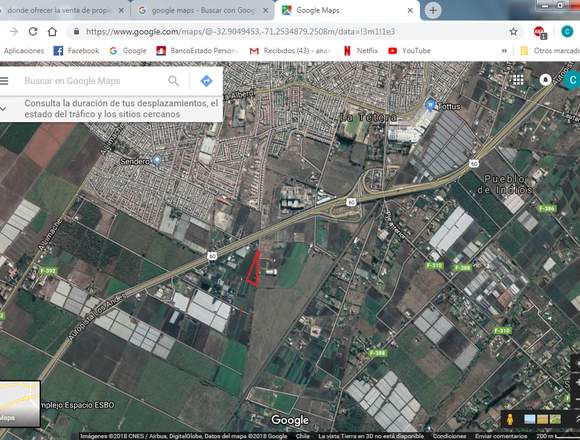
Task: Go to the Chrome home page
Action: 52,31
